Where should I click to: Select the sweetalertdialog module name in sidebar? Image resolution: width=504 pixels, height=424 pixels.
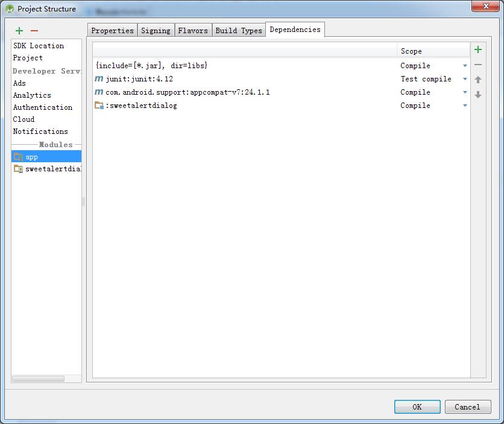[54, 169]
